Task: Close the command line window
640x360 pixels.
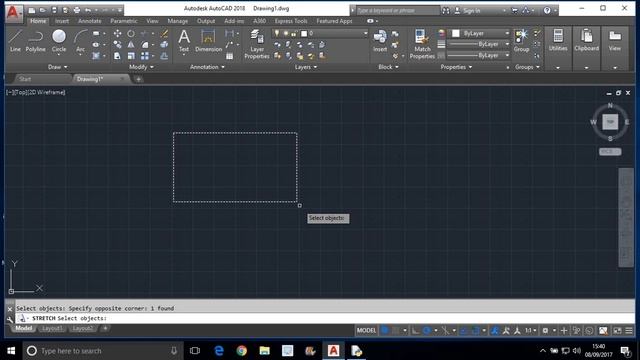Action: (10, 309)
